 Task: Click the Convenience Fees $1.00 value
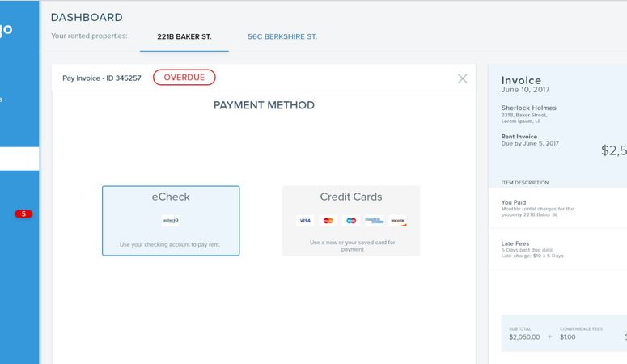[x=567, y=337]
